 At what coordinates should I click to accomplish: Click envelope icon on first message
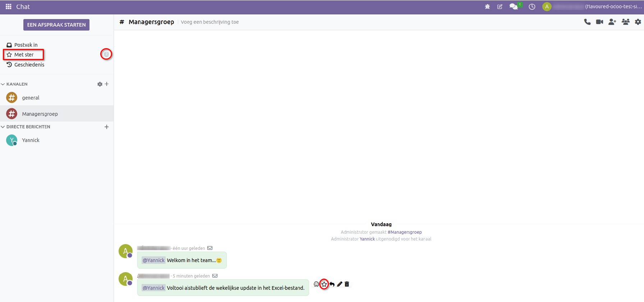pos(210,248)
